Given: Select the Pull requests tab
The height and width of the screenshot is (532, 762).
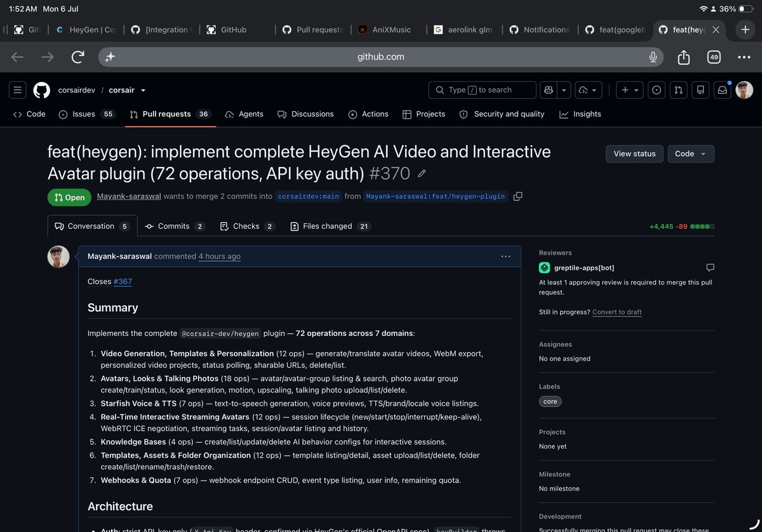Looking at the screenshot, I should pos(170,114).
